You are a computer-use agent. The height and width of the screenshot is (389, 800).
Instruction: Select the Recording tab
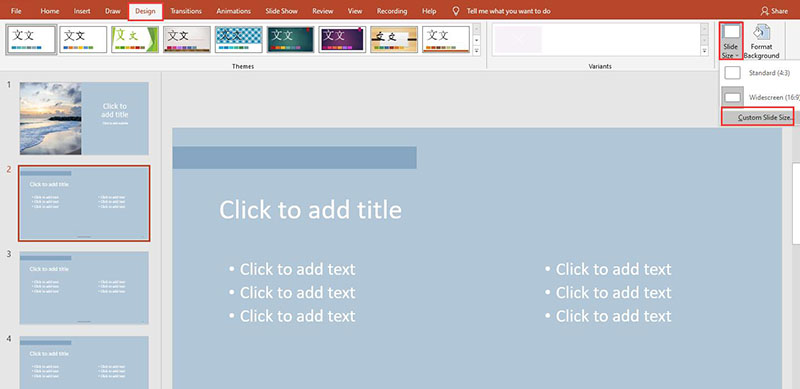(392, 11)
